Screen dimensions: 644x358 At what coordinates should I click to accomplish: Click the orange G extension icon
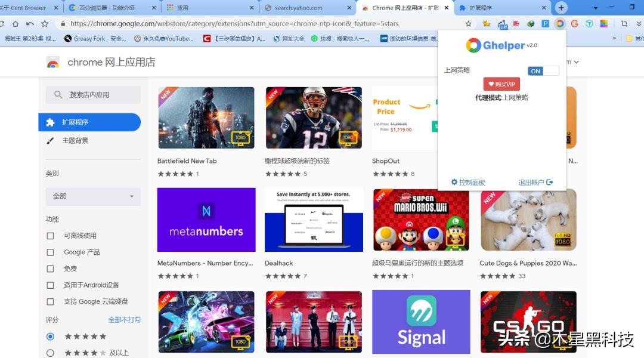point(574,24)
